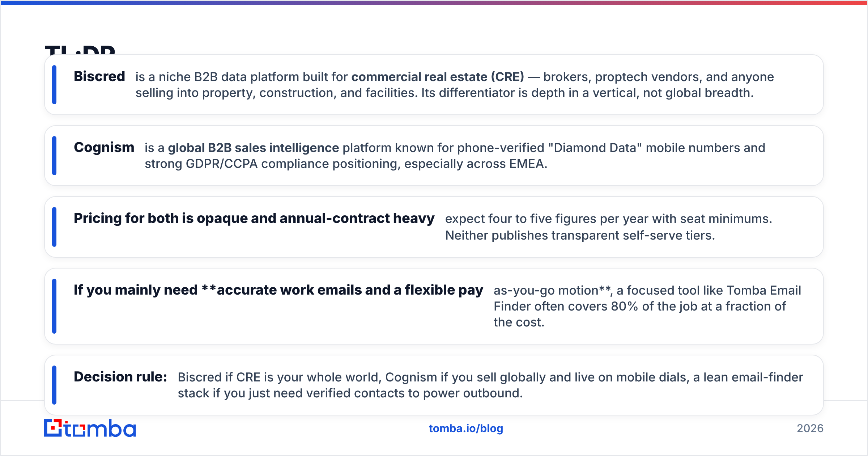Viewport: 868px width, 456px height.
Task: Click the Biscred bold heading
Action: [99, 76]
